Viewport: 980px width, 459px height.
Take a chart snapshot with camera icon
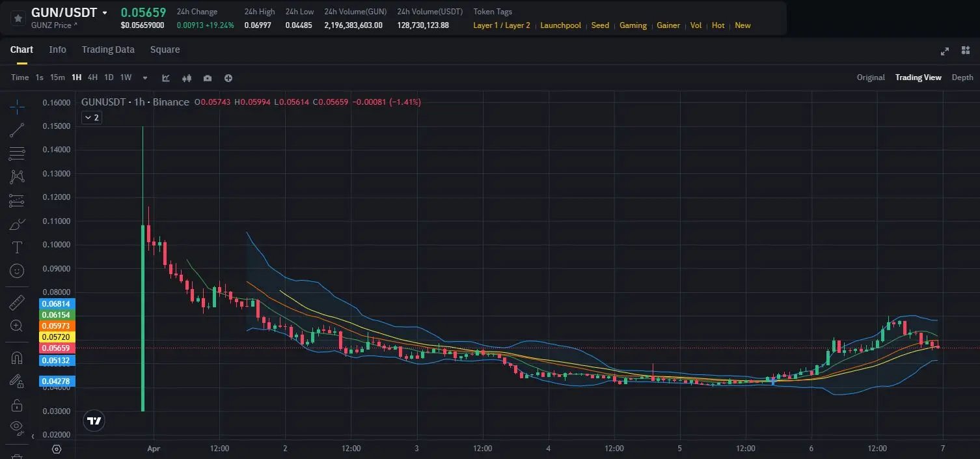[208, 78]
